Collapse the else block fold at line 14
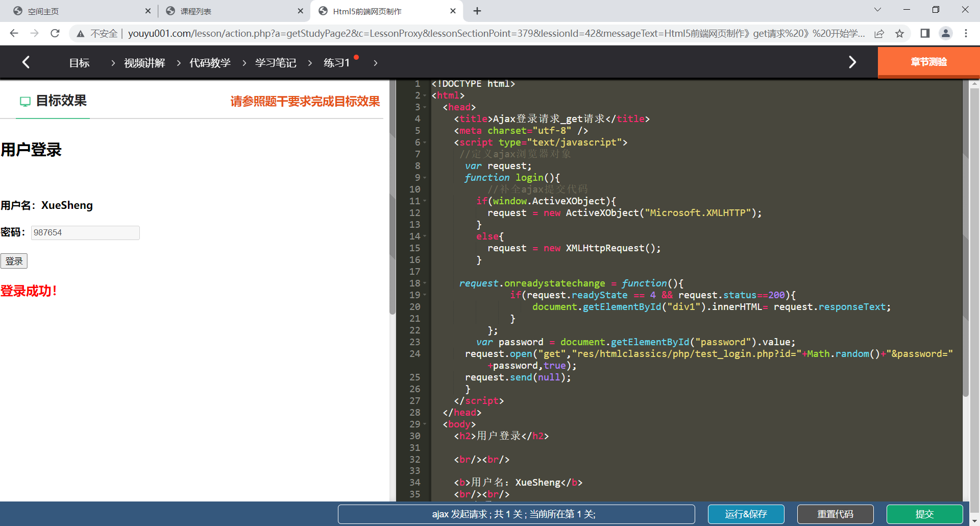The width and height of the screenshot is (980, 526). [x=425, y=236]
